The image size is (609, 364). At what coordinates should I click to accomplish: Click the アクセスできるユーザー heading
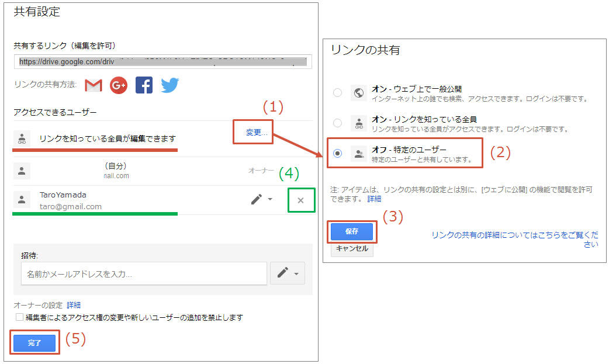[x=55, y=112]
